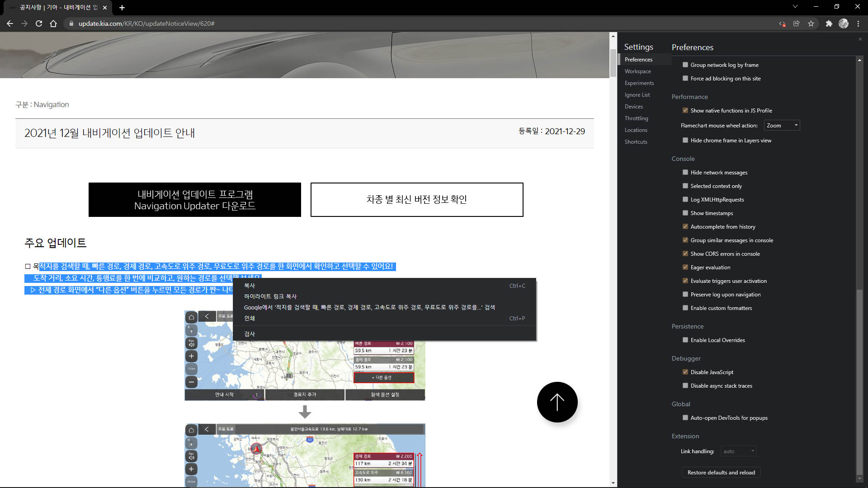Image resolution: width=868 pixels, height=488 pixels.
Task: Open new tab with plus icon
Action: point(122,8)
